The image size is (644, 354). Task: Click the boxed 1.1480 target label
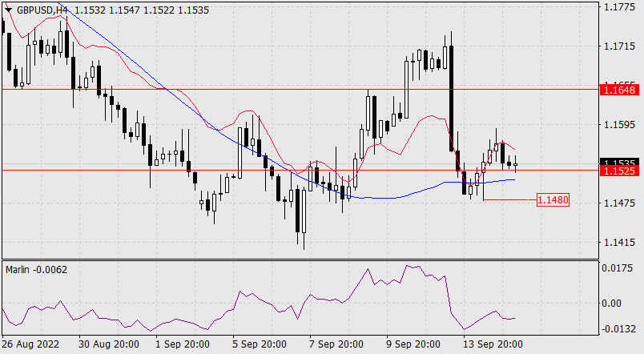coord(553,199)
